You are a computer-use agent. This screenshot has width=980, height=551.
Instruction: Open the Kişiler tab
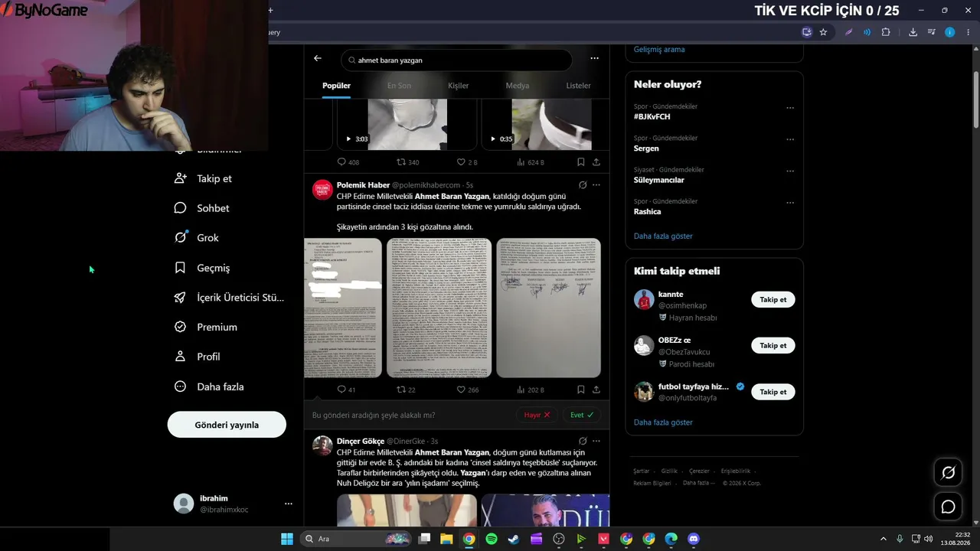[x=458, y=86]
